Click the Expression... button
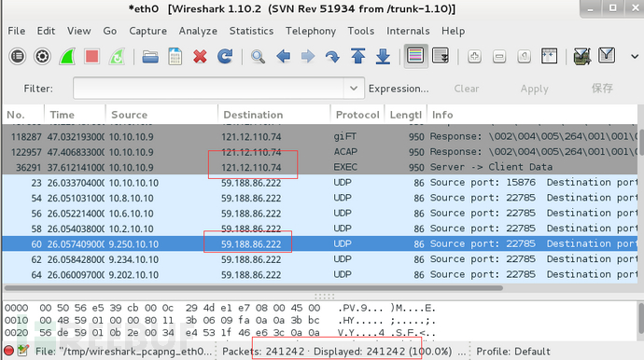 click(399, 89)
